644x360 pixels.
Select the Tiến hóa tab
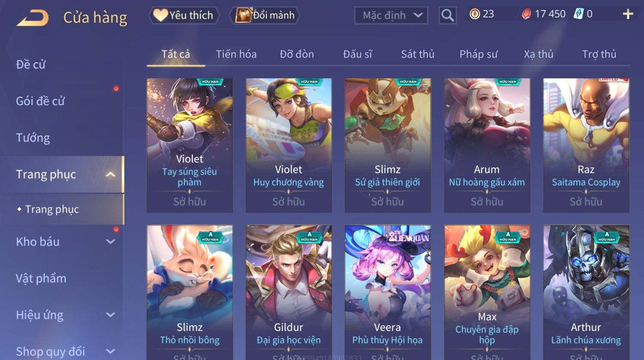(236, 54)
